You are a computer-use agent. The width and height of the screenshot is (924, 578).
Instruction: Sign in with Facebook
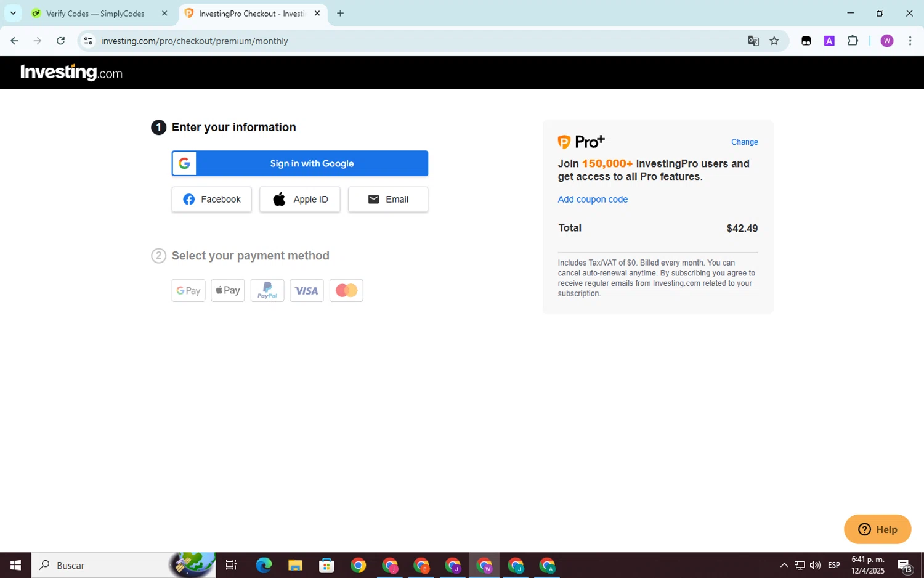point(211,199)
